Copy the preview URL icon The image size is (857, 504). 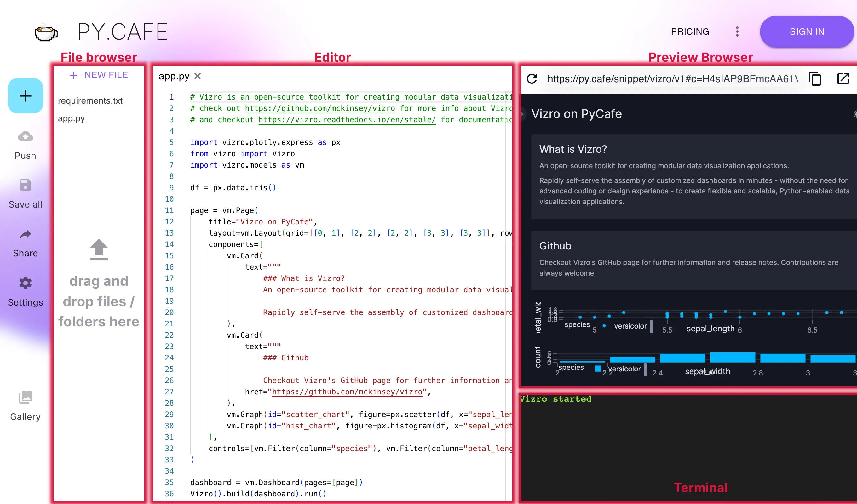pyautogui.click(x=815, y=79)
